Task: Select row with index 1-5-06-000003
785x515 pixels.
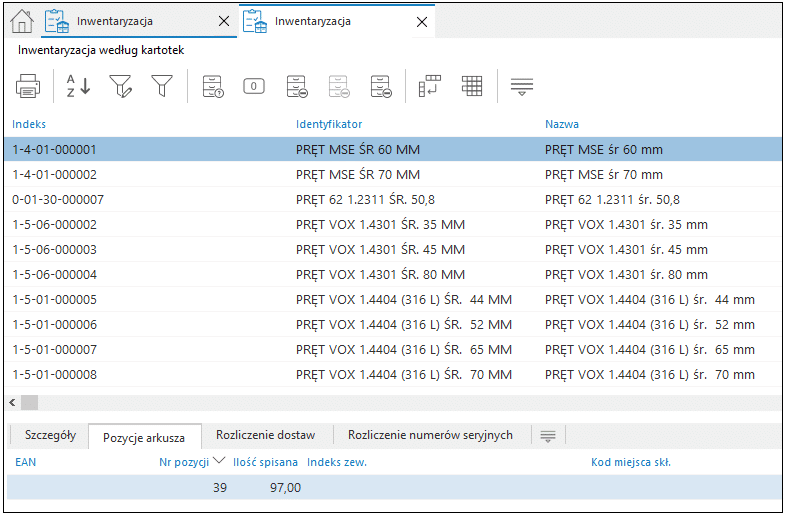Action: pyautogui.click(x=55, y=249)
